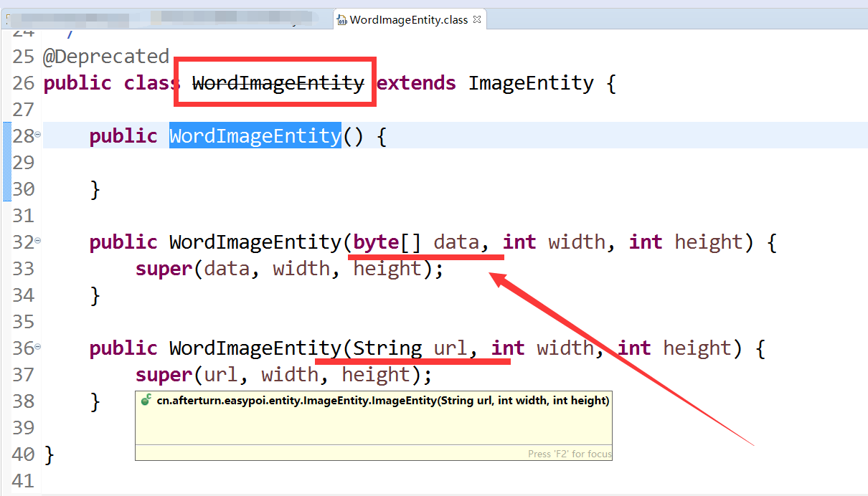Click the ImageEntity constructor signature in the tooltip
This screenshot has width=868, height=496.
[383, 401]
